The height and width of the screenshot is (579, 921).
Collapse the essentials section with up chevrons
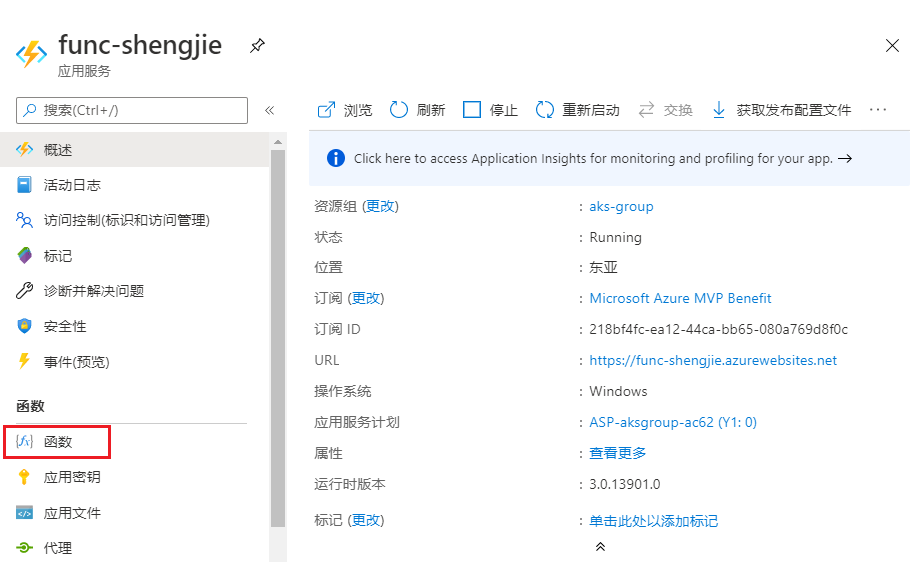tap(600, 547)
